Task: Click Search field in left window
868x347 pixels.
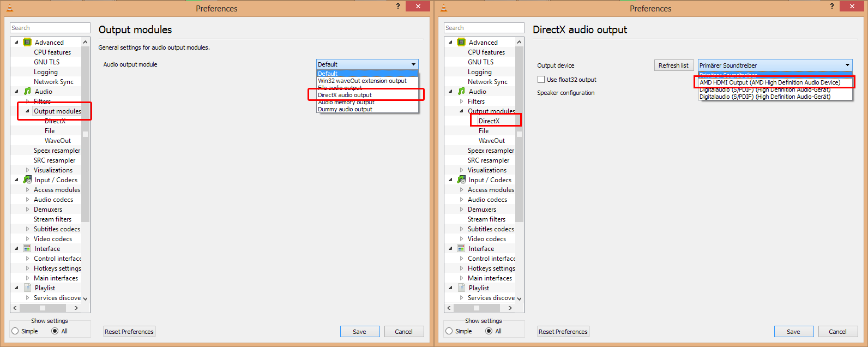Action: (50, 28)
